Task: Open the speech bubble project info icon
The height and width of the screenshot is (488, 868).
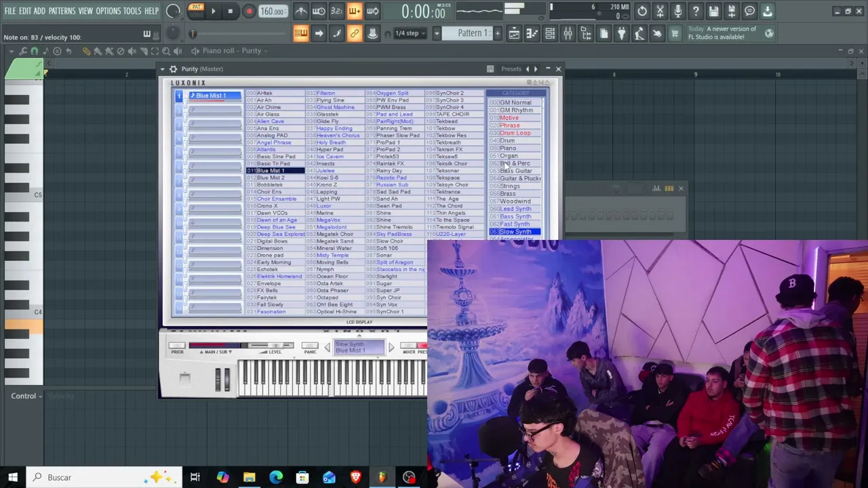Action: click(x=749, y=12)
